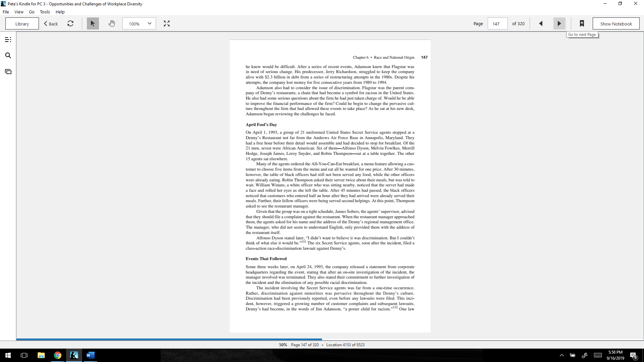Screen dimensions: 644x362
Task: Open the File menu
Action: click(6, 12)
